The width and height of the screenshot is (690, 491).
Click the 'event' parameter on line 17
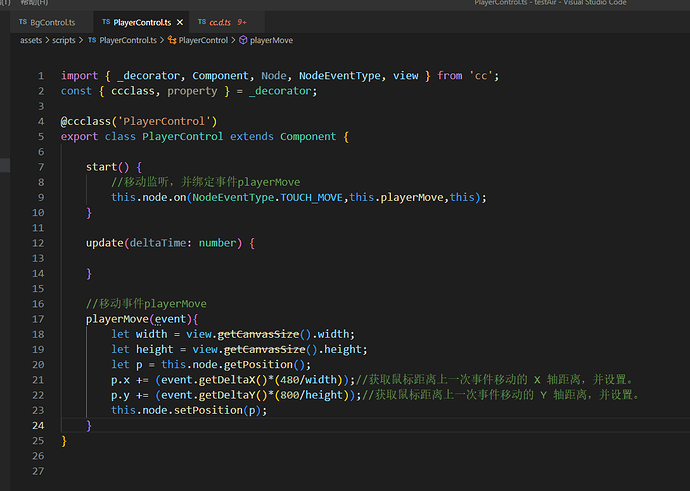170,319
